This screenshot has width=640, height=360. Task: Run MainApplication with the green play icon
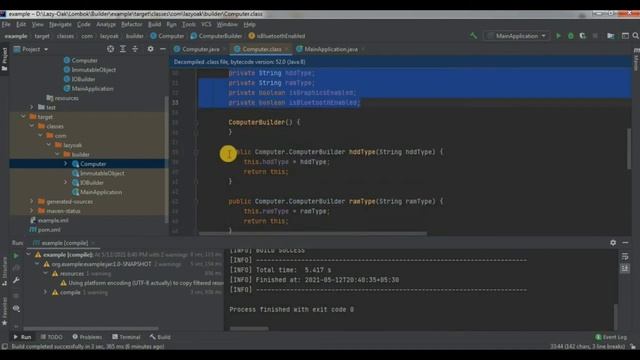558,36
